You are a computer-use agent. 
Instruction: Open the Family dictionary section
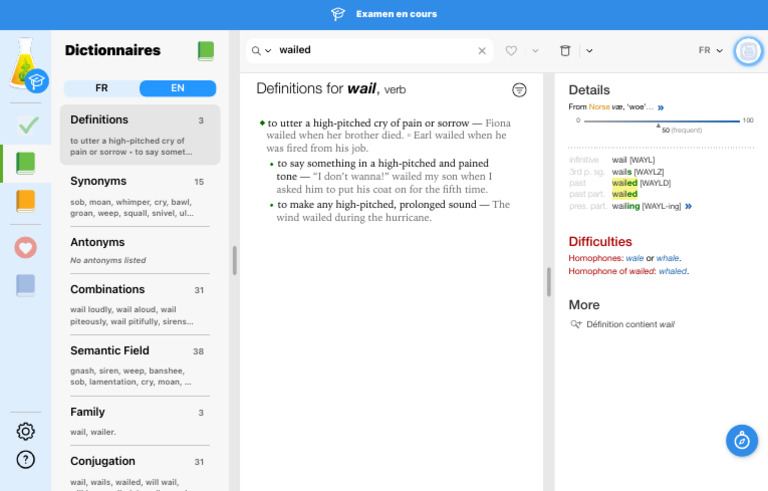140,421
